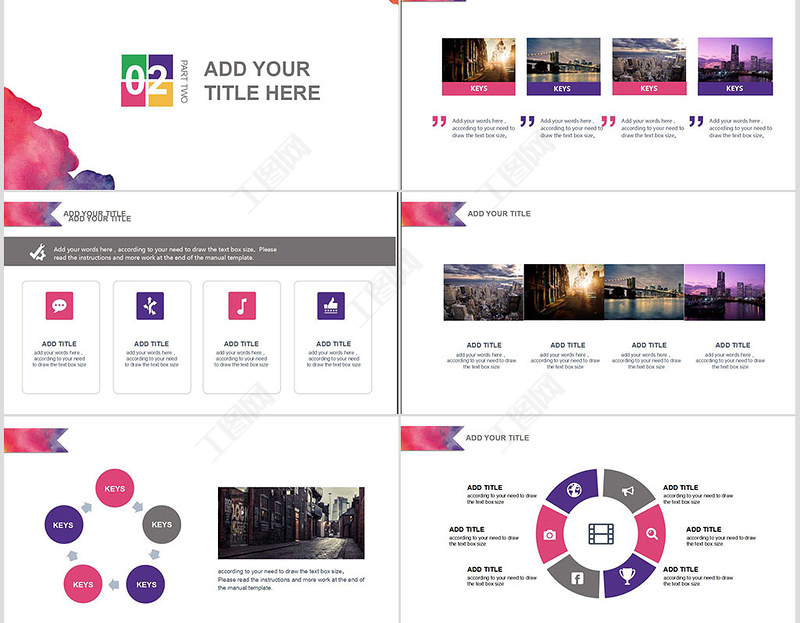Select the ADD TITLE label beside the trophy segment
The image size is (800, 623).
tap(680, 570)
